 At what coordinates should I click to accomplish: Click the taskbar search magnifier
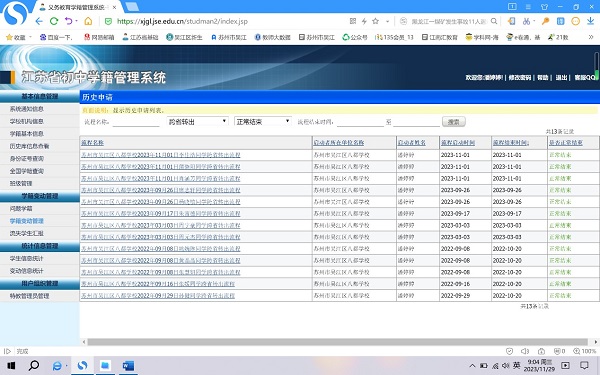point(34,366)
